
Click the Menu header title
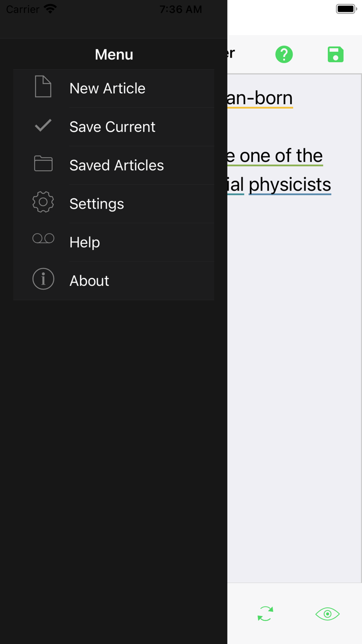113,54
